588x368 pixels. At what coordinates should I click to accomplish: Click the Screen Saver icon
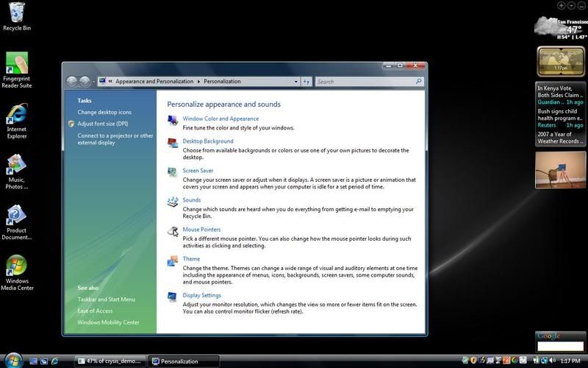coord(173,172)
